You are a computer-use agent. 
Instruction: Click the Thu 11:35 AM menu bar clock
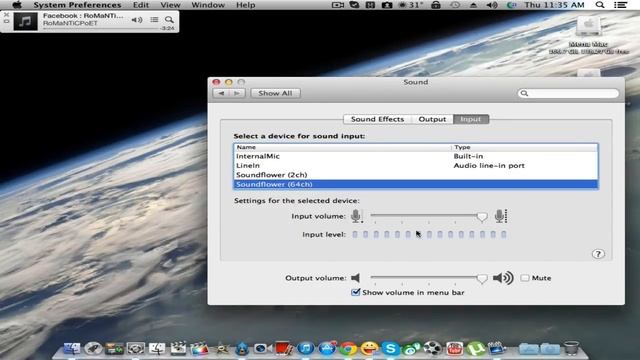(x=554, y=5)
